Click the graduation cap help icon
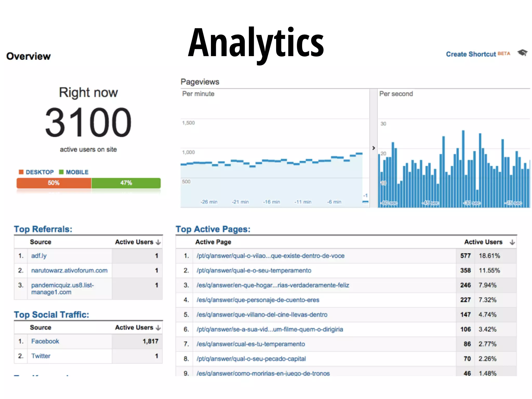 [x=522, y=53]
